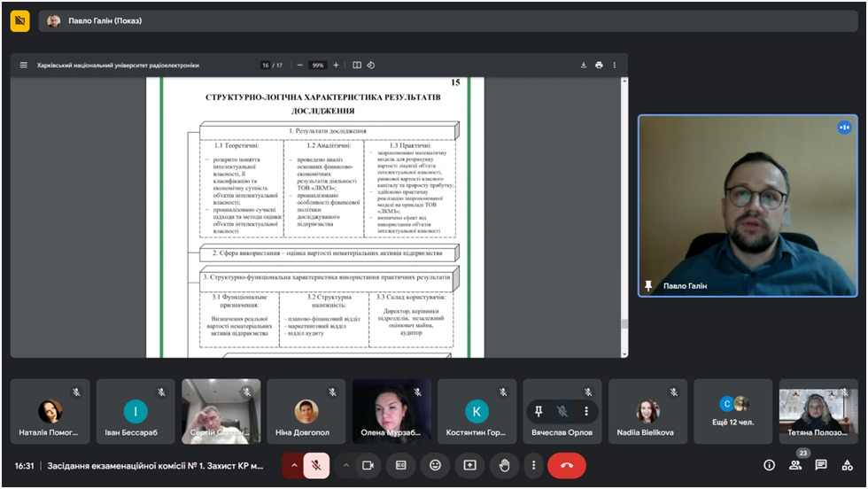
Task: Toggle the camera on or off
Action: (x=368, y=465)
